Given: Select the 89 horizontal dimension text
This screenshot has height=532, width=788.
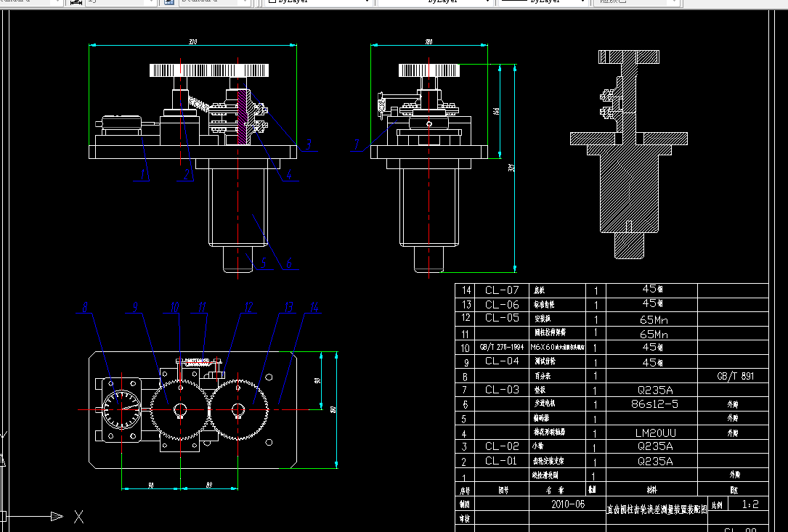Looking at the screenshot, I should point(209,486).
